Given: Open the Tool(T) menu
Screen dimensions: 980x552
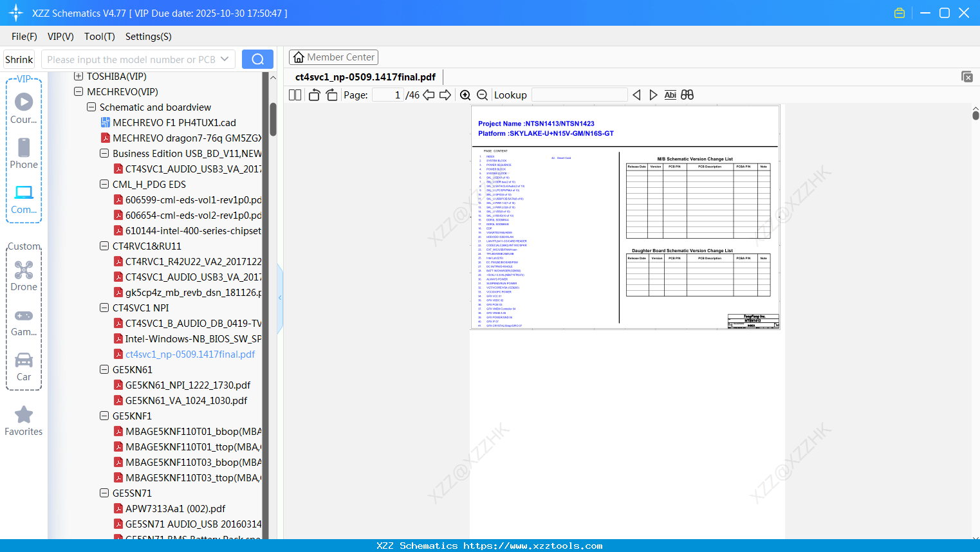Looking at the screenshot, I should 100,36.
